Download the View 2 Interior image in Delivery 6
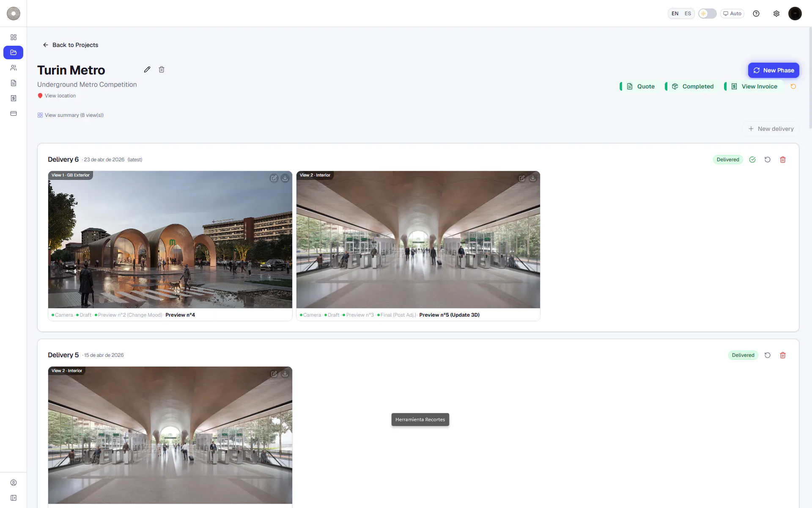This screenshot has width=812, height=508. (533, 178)
